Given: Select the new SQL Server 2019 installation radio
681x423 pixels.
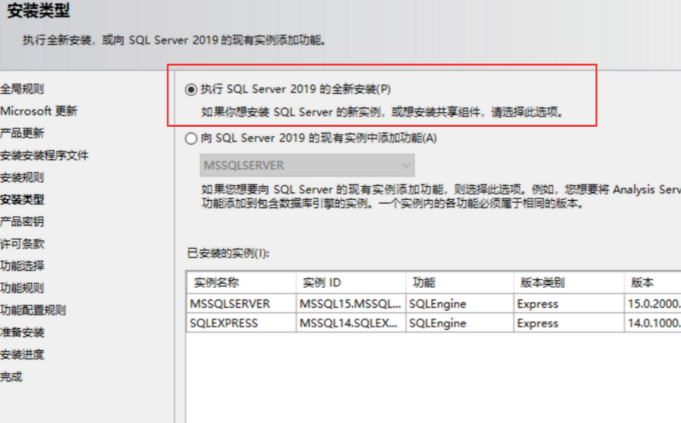Looking at the screenshot, I should (191, 89).
